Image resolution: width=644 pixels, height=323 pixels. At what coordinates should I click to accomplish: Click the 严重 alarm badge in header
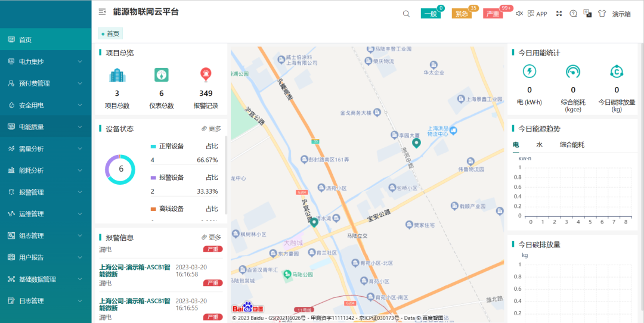point(493,14)
